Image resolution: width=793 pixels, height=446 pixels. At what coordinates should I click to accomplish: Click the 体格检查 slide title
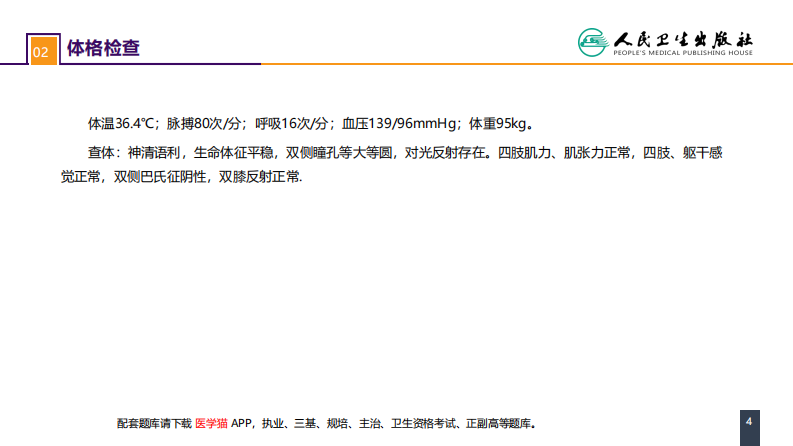pos(103,49)
